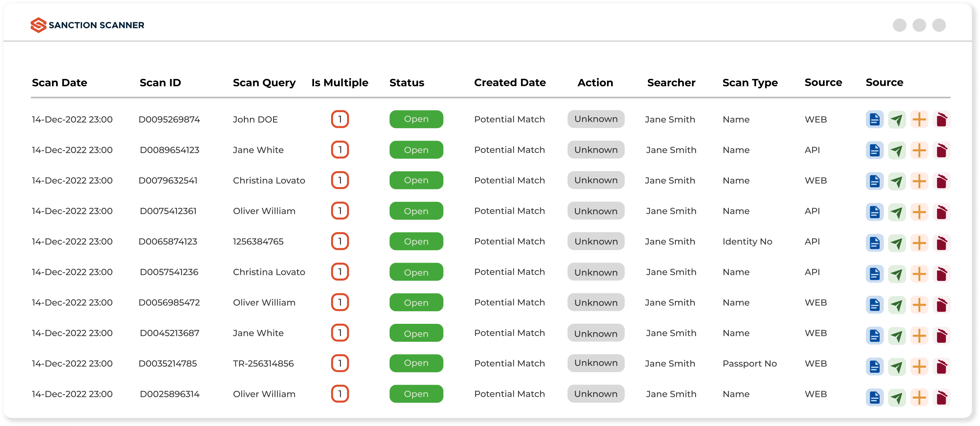Open the report document for scan D0095269874

click(875, 119)
